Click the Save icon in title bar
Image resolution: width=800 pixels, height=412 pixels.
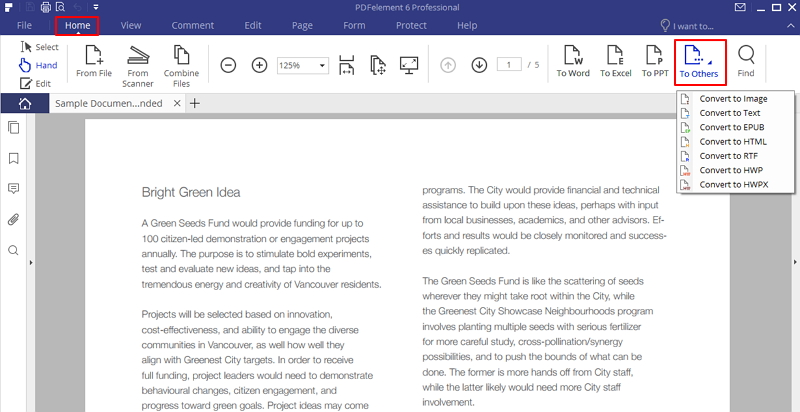coord(29,7)
